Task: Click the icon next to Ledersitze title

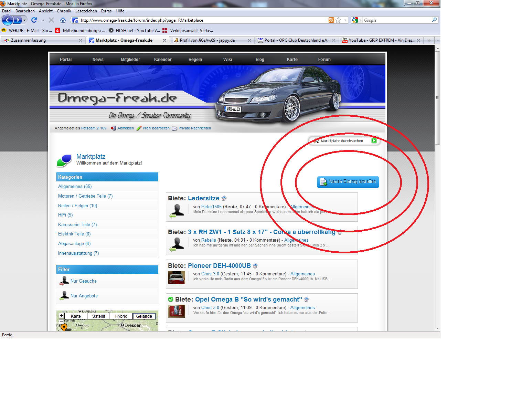Action: (x=224, y=198)
